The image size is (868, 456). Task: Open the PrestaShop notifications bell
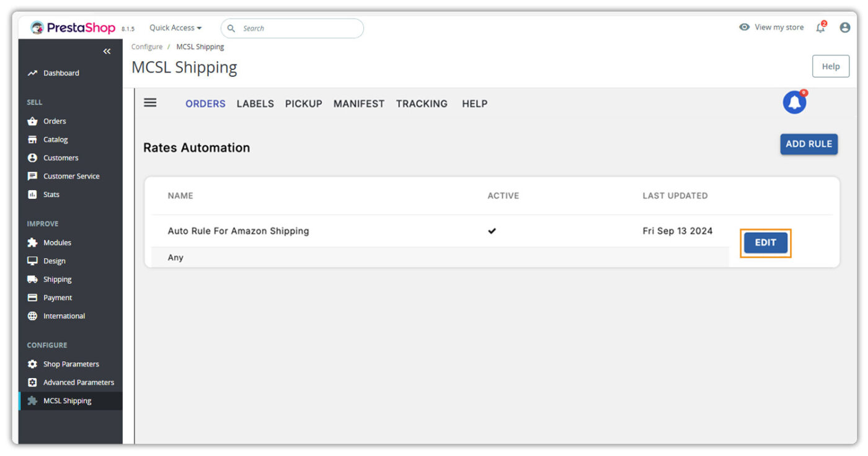click(821, 27)
